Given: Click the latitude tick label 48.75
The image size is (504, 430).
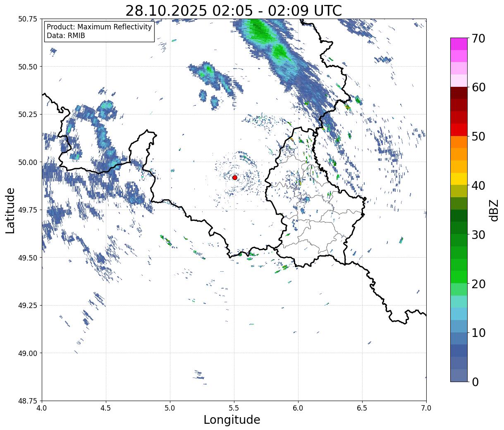Looking at the screenshot, I should (27, 401).
